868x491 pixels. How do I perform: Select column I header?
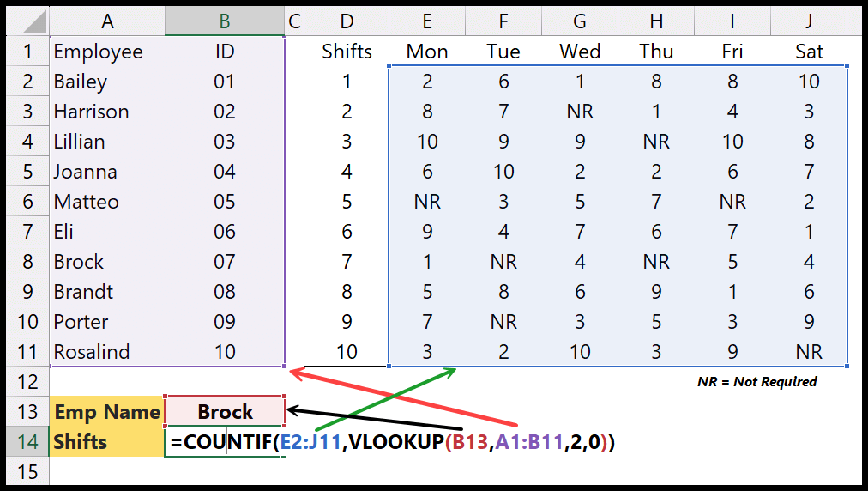pyautogui.click(x=732, y=21)
